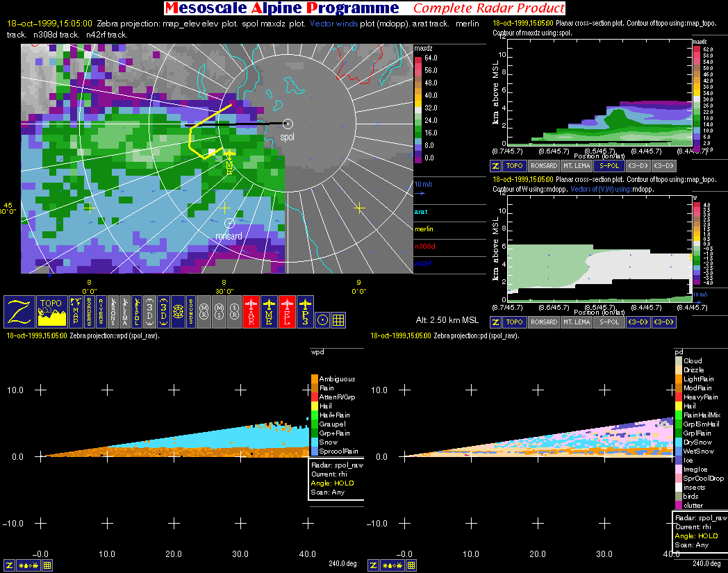Click the circle-with-dot icon in main toolbar
The width and height of the screenshot is (728, 573).
click(x=322, y=319)
